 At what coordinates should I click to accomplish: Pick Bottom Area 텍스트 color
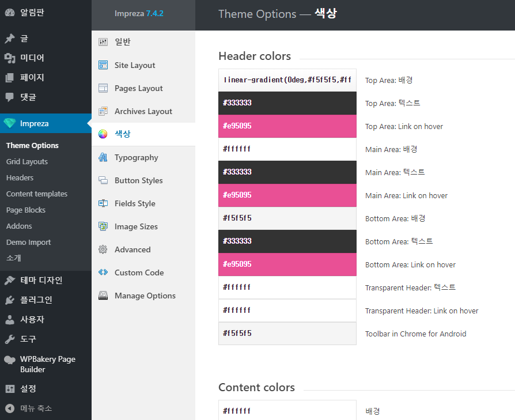tap(287, 241)
